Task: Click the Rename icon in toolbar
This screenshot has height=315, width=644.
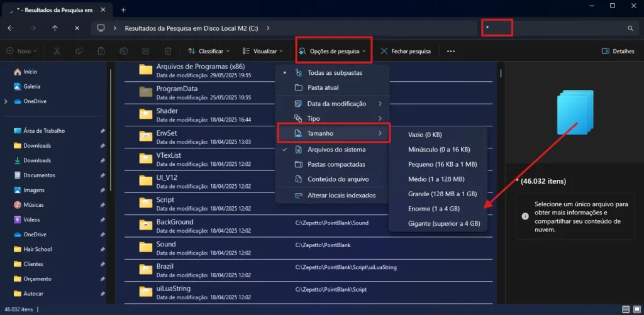Action: pyautogui.click(x=123, y=52)
